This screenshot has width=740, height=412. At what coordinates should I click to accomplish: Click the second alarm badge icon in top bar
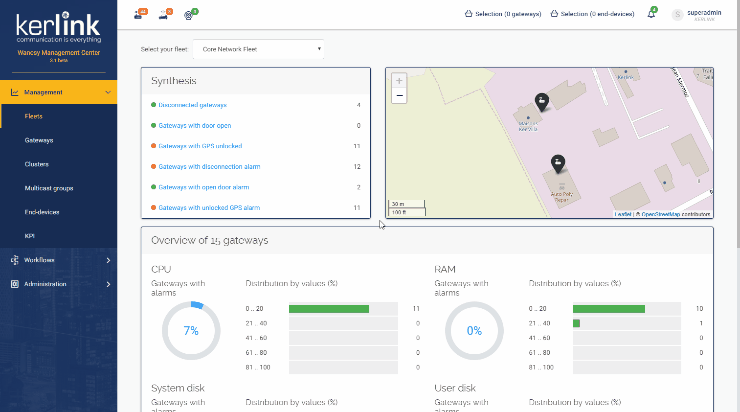click(x=165, y=14)
